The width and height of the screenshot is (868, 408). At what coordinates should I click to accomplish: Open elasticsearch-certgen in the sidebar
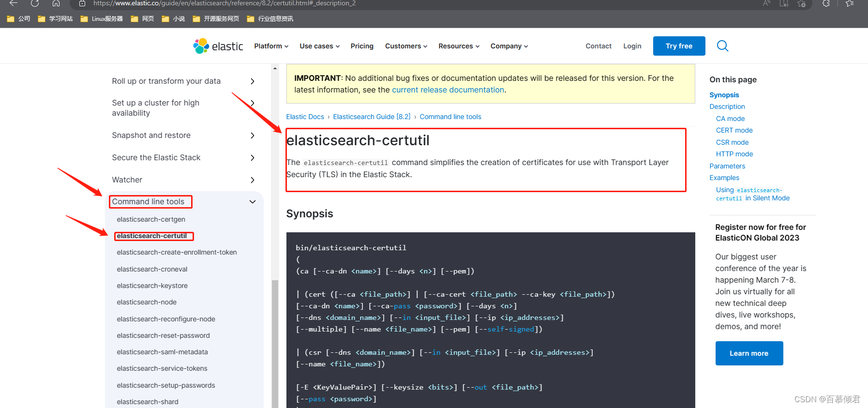(151, 219)
